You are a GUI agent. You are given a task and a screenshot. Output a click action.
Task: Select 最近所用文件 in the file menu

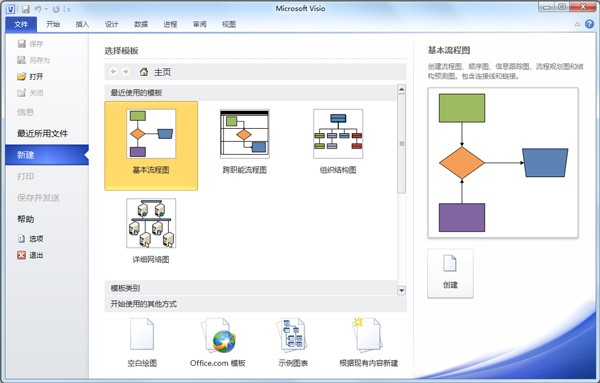point(42,134)
